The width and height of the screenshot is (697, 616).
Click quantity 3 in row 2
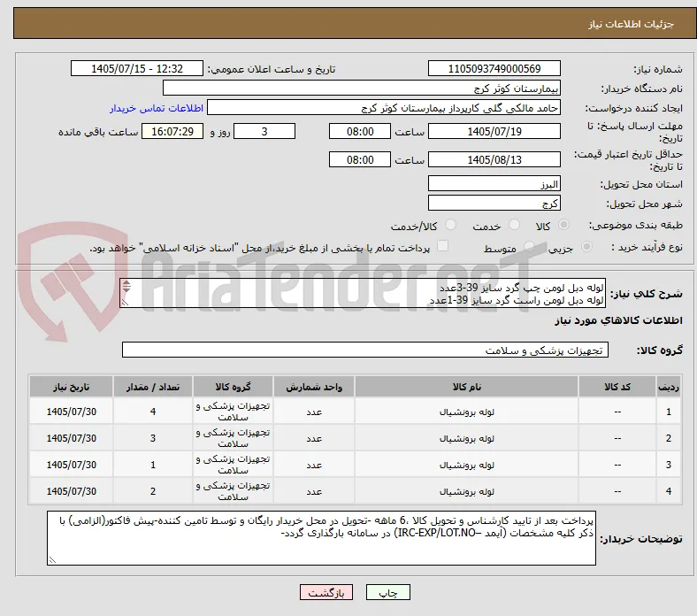pos(152,438)
